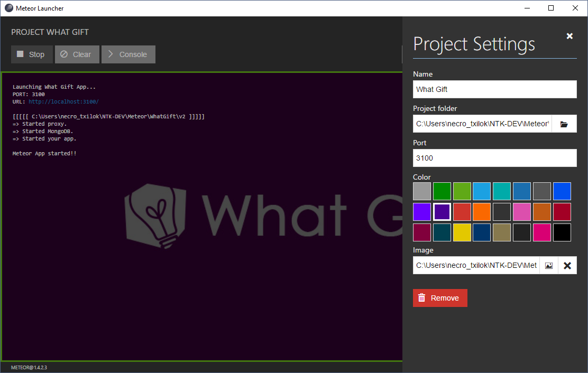Edit the project Name field
This screenshot has height=373, width=588.
tap(494, 89)
